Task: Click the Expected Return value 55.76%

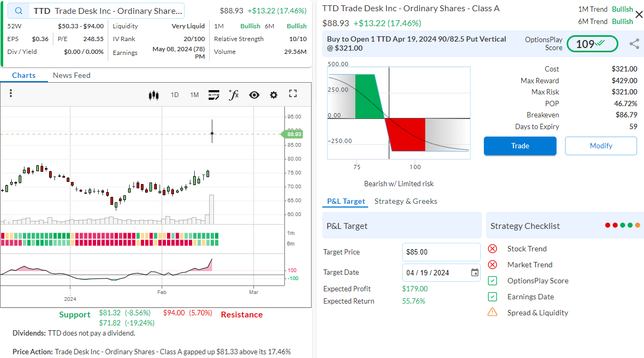Action: click(x=414, y=301)
